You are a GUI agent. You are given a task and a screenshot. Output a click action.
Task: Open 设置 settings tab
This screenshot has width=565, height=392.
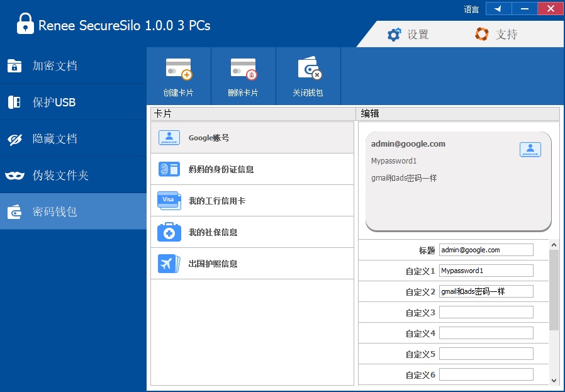(408, 34)
